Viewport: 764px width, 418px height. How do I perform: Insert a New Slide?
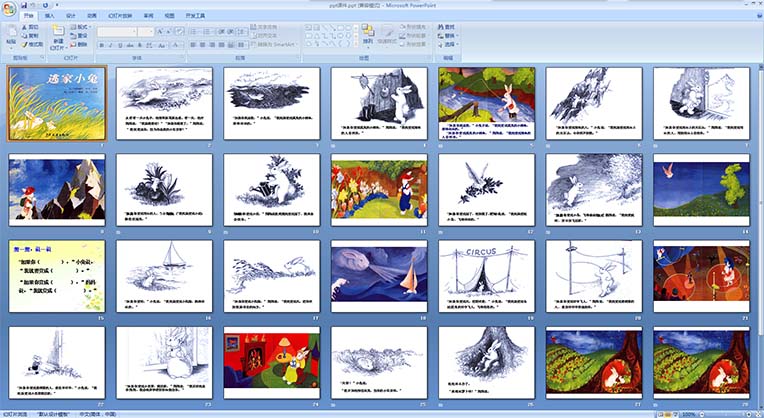coord(58,37)
